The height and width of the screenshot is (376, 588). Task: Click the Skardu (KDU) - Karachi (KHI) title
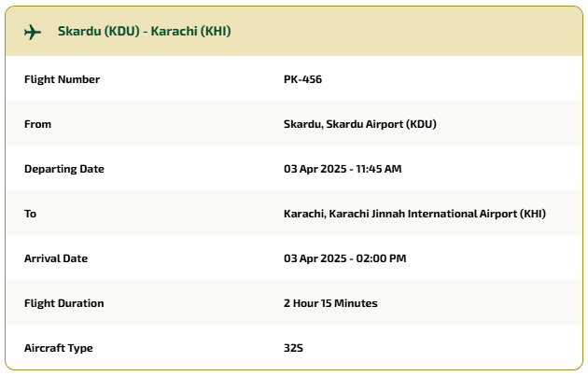click(144, 31)
